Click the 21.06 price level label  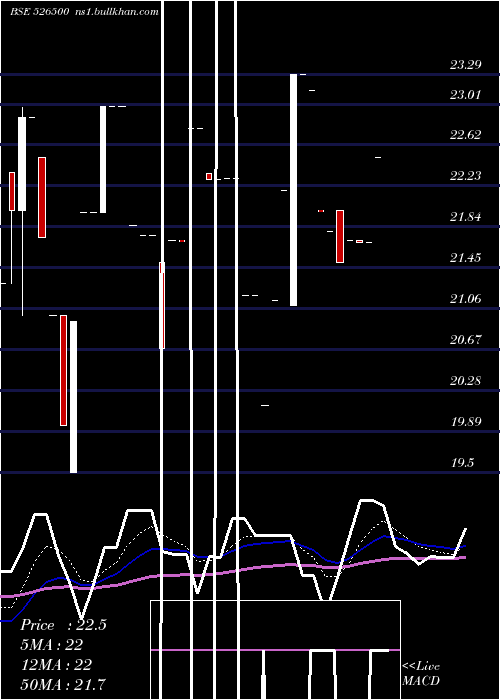466,299
